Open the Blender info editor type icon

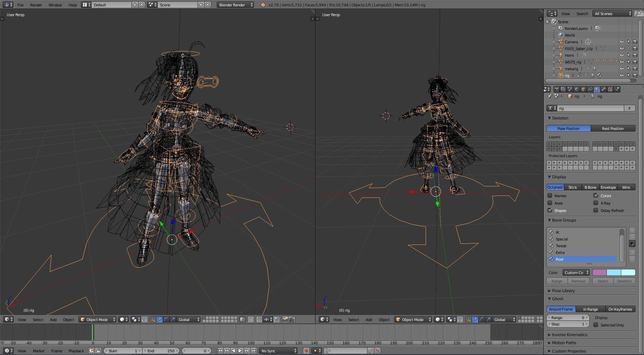point(8,5)
